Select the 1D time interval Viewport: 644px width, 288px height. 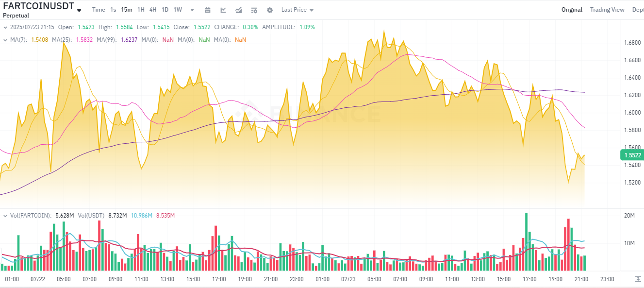pos(165,10)
